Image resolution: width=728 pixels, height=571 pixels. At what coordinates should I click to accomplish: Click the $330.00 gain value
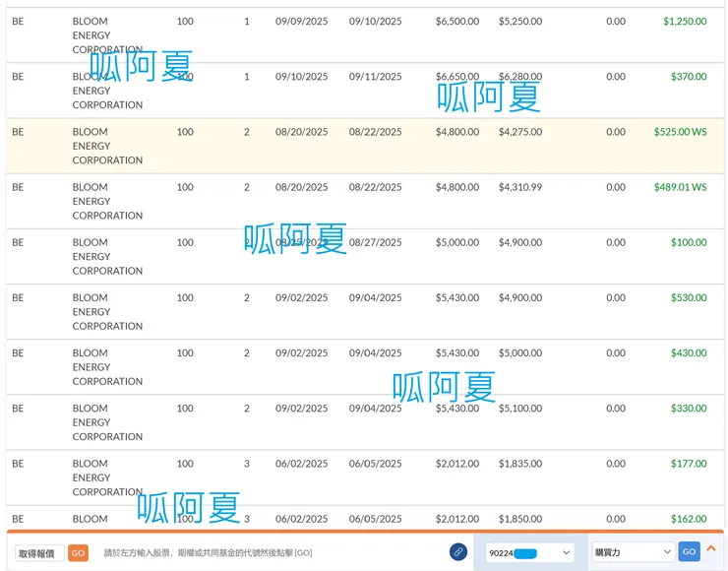pyautogui.click(x=689, y=409)
